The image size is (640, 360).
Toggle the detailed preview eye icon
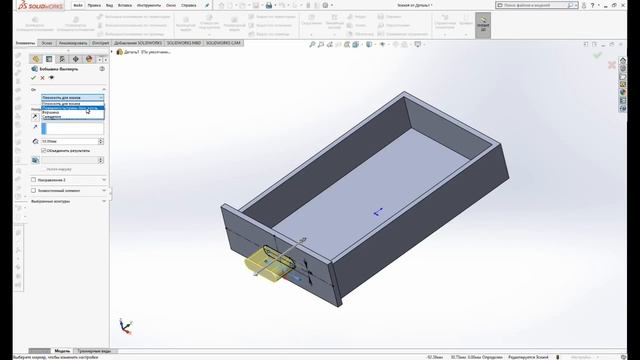tap(51, 78)
